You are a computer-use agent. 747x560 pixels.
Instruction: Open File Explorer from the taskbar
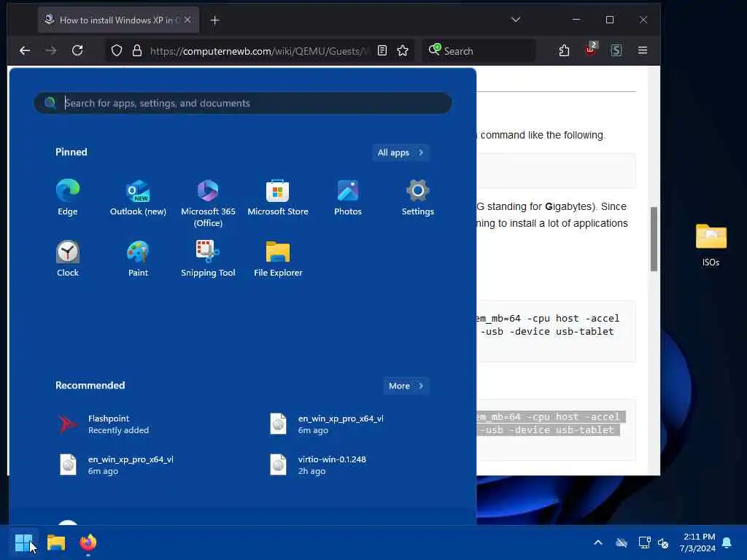tap(56, 542)
